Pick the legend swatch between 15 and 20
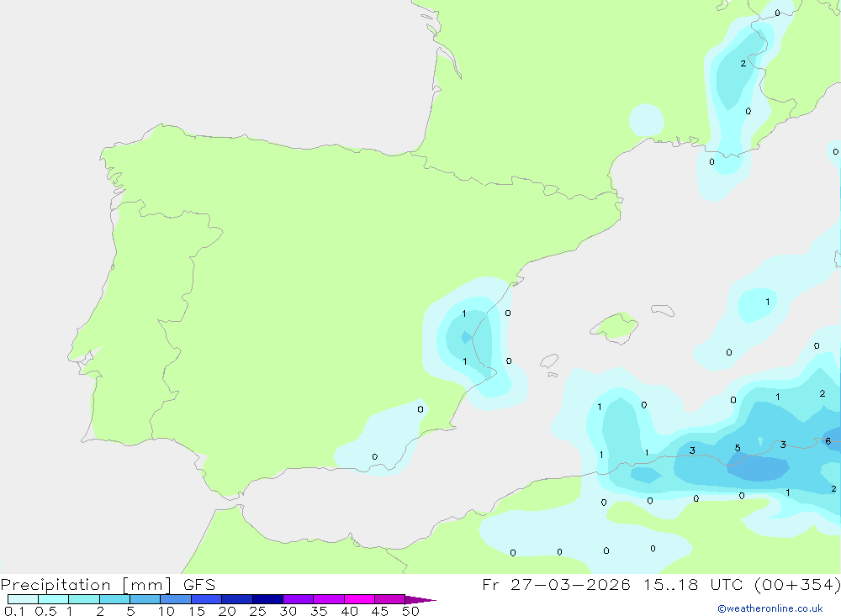This screenshot has width=841, height=616. [206, 599]
